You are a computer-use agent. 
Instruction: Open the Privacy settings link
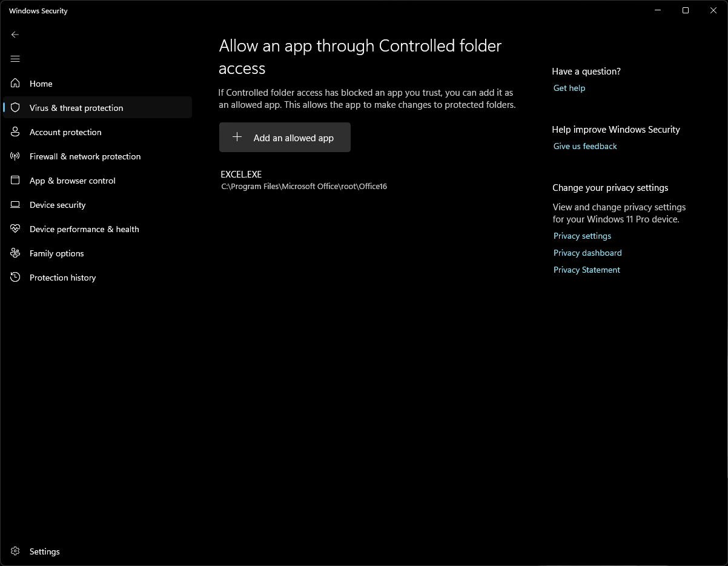[582, 236]
